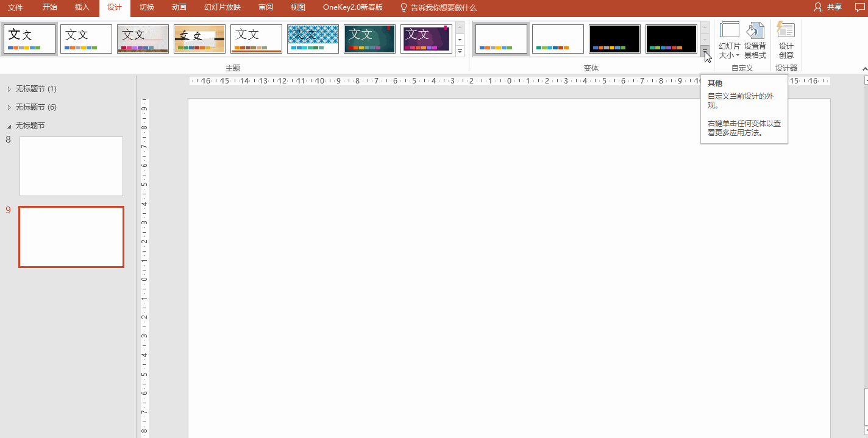Select the second plain white theme thumbnail
This screenshot has height=438, width=868.
click(x=86, y=39)
